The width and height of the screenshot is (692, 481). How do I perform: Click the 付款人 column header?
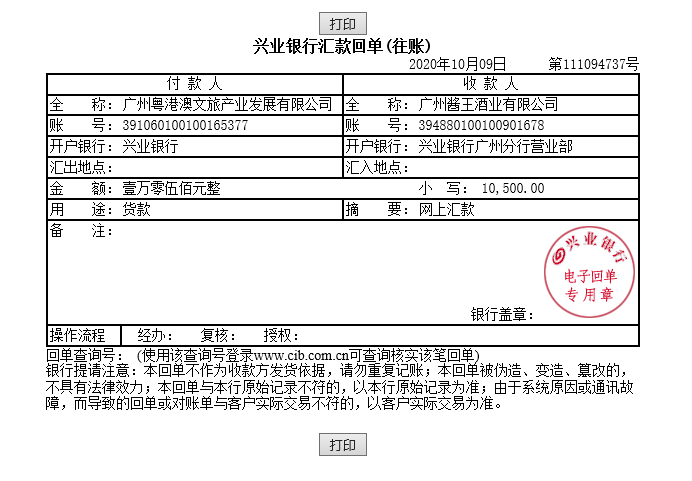coord(194,83)
